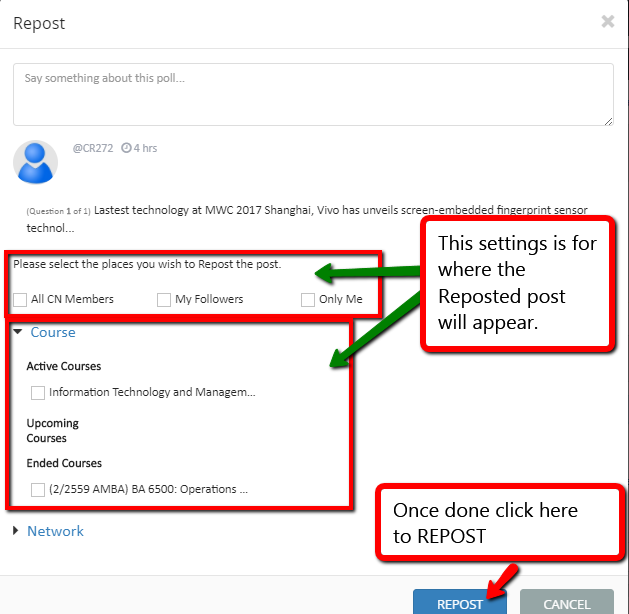This screenshot has height=614, width=629.
Task: Tick the Only Me checkbox
Action: coord(308,300)
